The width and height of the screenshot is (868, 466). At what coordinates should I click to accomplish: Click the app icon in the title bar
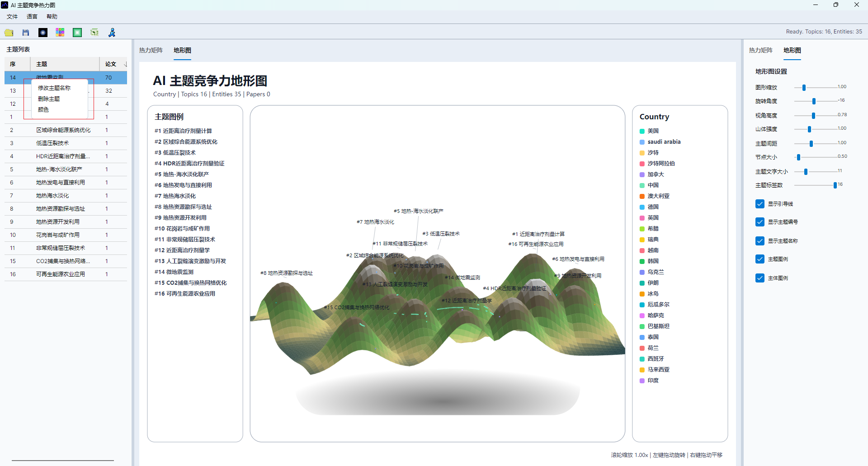(x=5, y=5)
